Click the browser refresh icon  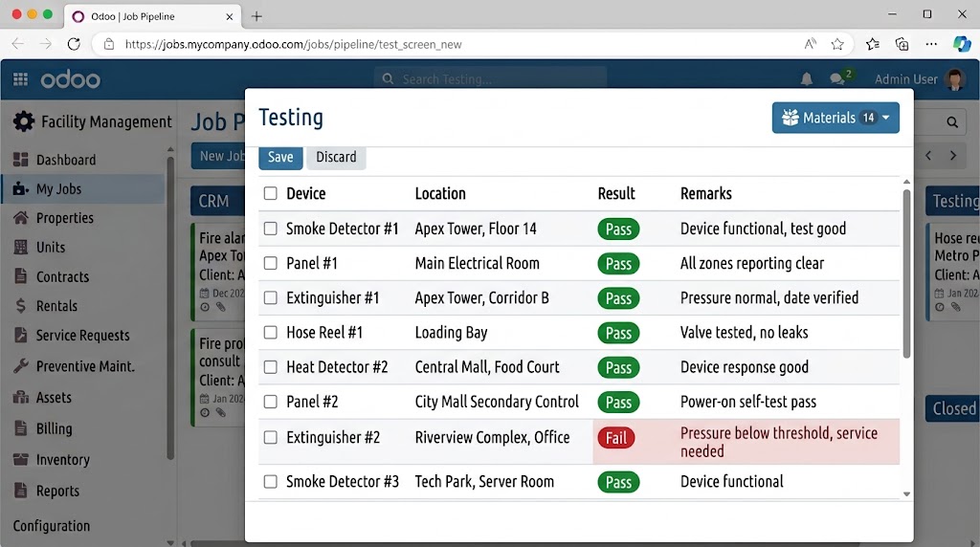tap(74, 44)
